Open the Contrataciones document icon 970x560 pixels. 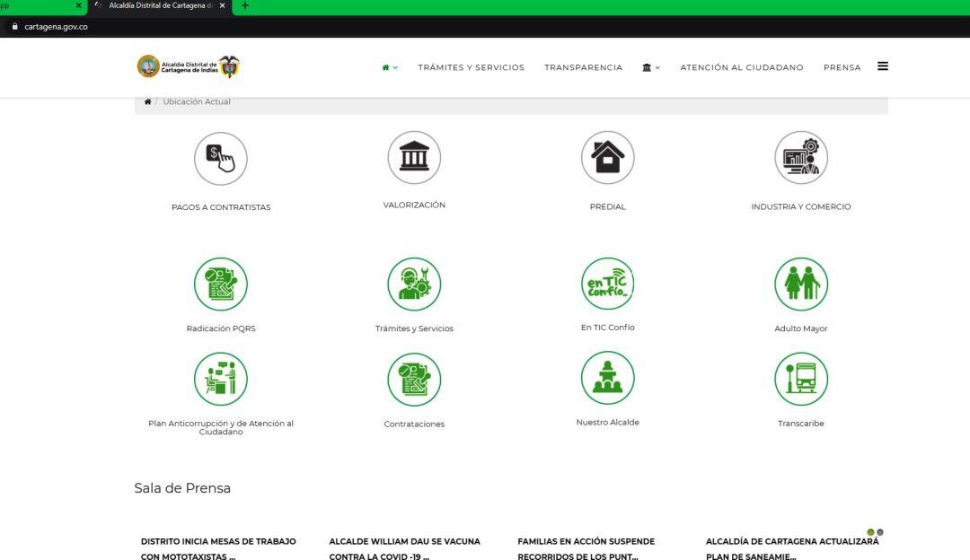click(414, 378)
